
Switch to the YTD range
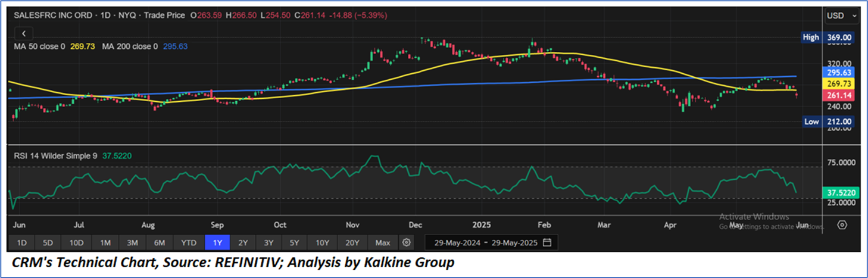[189, 242]
